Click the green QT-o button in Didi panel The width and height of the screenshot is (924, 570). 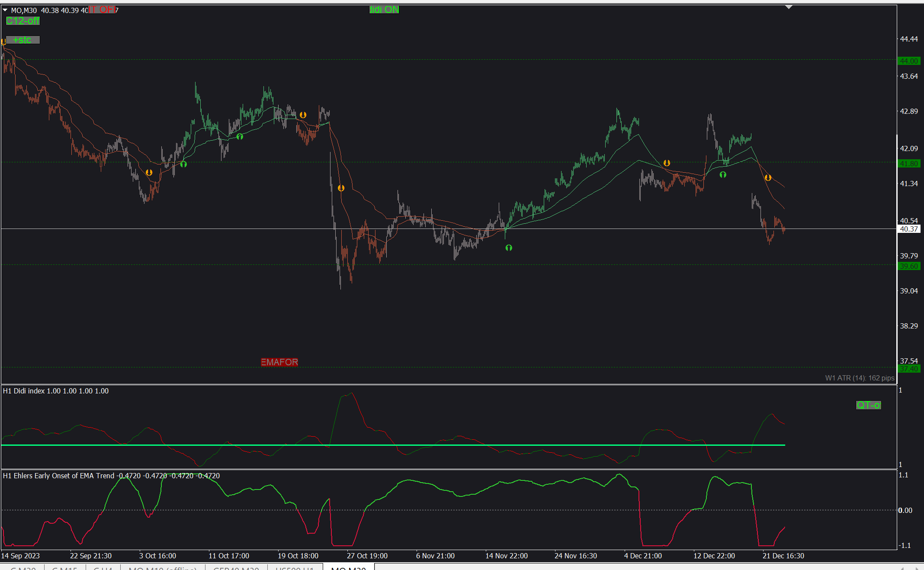868,405
